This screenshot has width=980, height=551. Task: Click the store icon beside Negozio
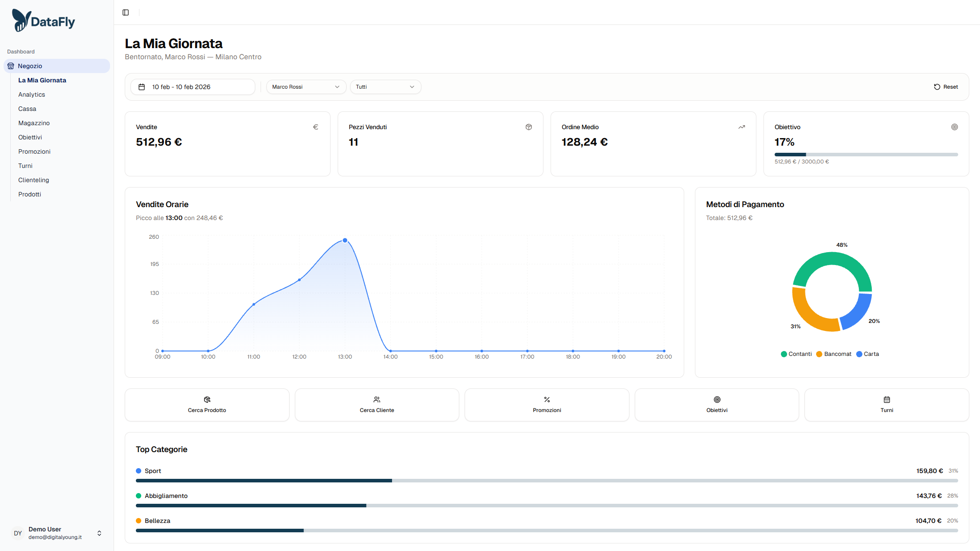[x=11, y=66]
